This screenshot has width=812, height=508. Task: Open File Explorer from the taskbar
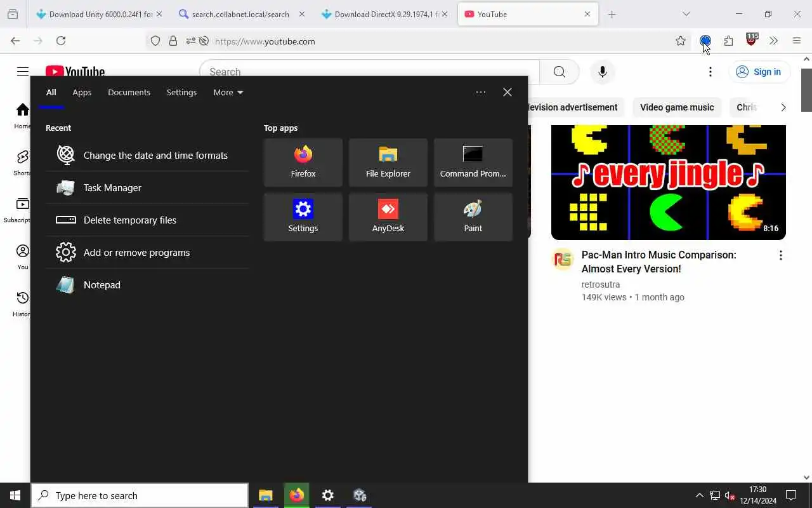pos(265,495)
